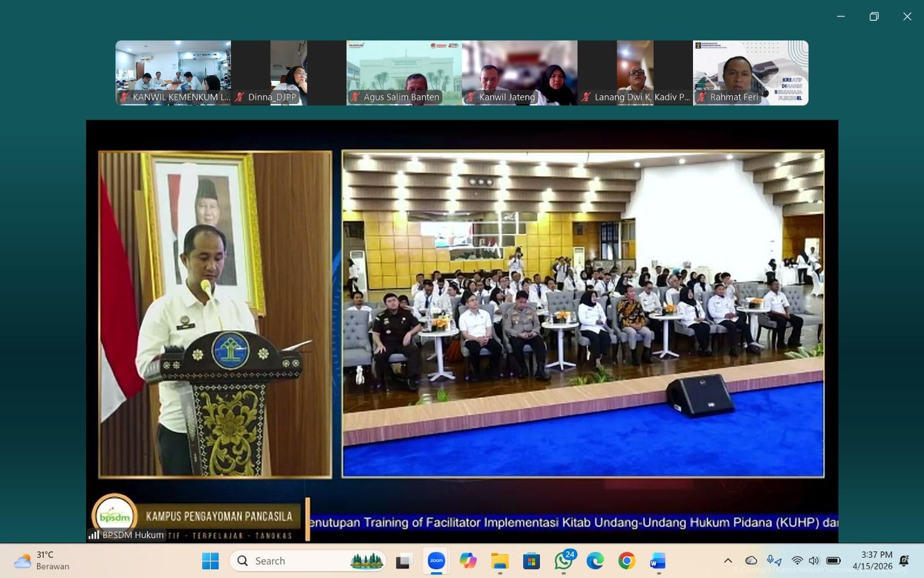Select Dinna_DJPP participant video tile
This screenshot has height=578, width=924.
(288, 73)
